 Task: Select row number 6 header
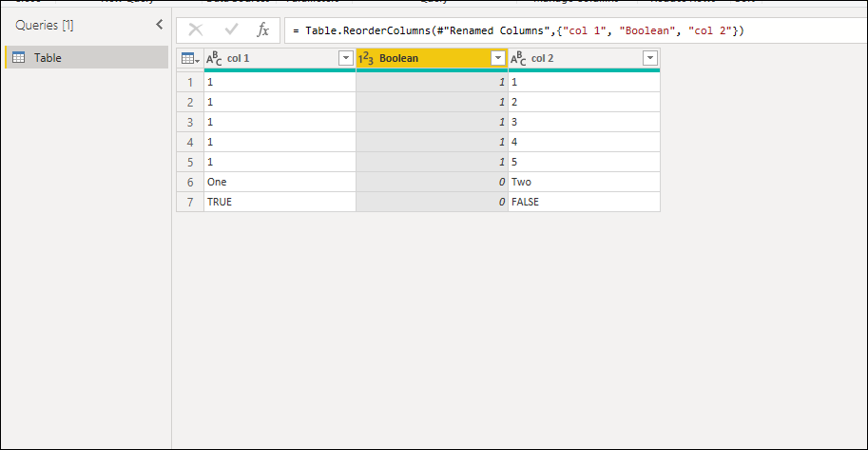pos(190,182)
